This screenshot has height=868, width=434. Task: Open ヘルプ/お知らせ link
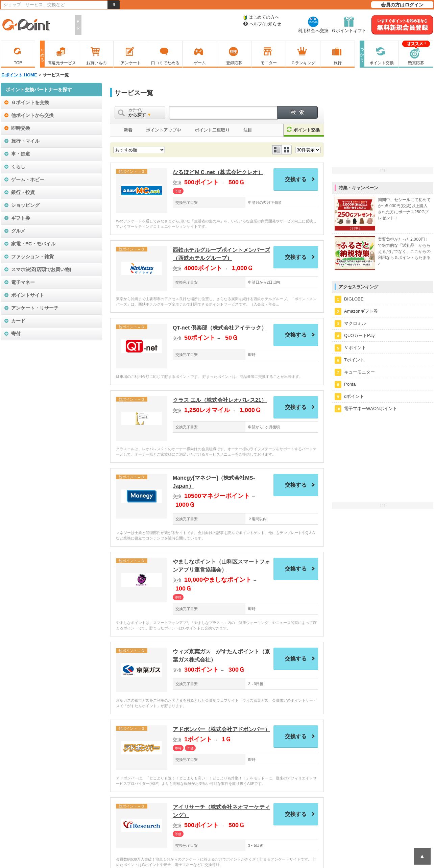[x=265, y=24]
